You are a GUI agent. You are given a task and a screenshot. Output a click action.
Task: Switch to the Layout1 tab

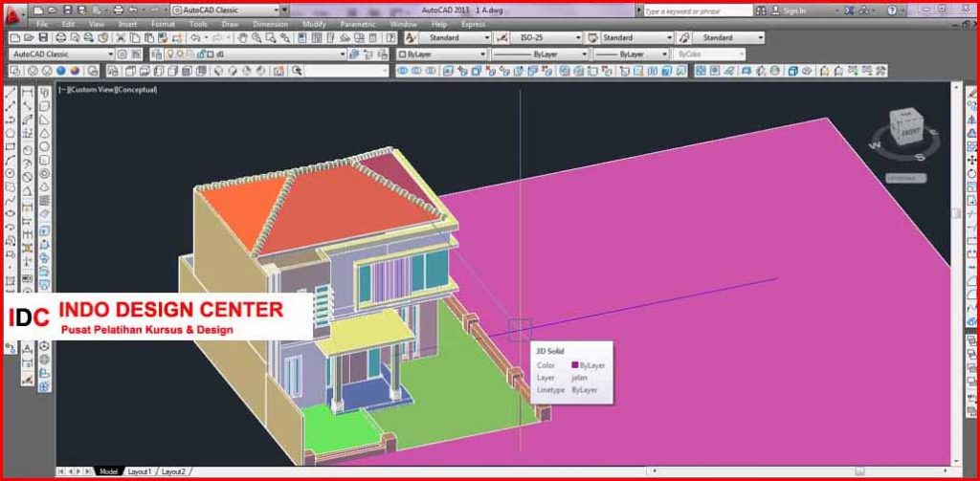(x=139, y=471)
